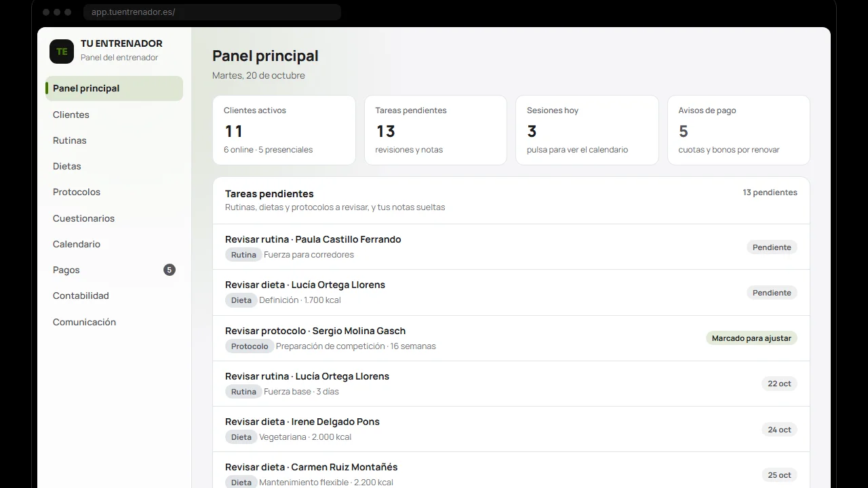The width and height of the screenshot is (868, 488).
Task: Open Cuestionarios section
Action: [x=114, y=218]
